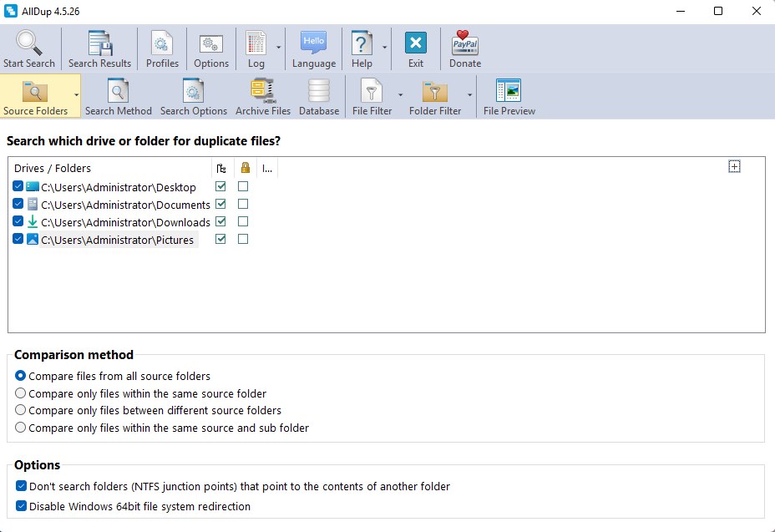Screen dimensions: 775x532
Task: Donate via PayPal
Action: pos(463,48)
